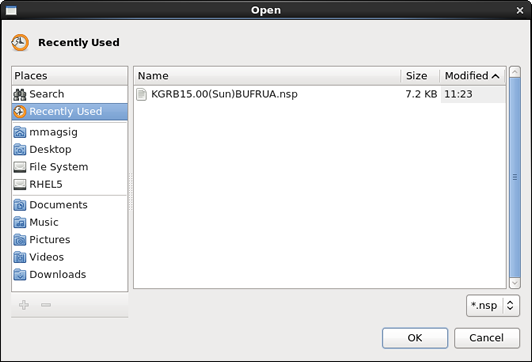Click the Videos folder icon
The width and height of the screenshot is (532, 362).
point(20,257)
